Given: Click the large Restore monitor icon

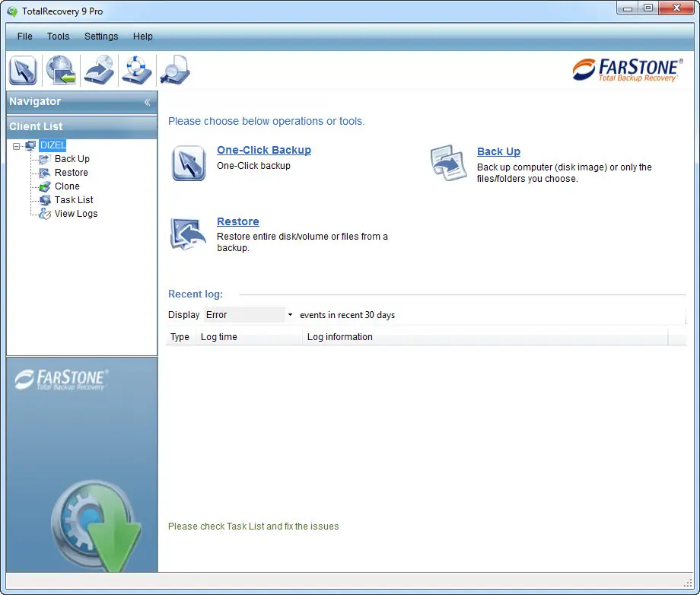Looking at the screenshot, I should (x=188, y=234).
